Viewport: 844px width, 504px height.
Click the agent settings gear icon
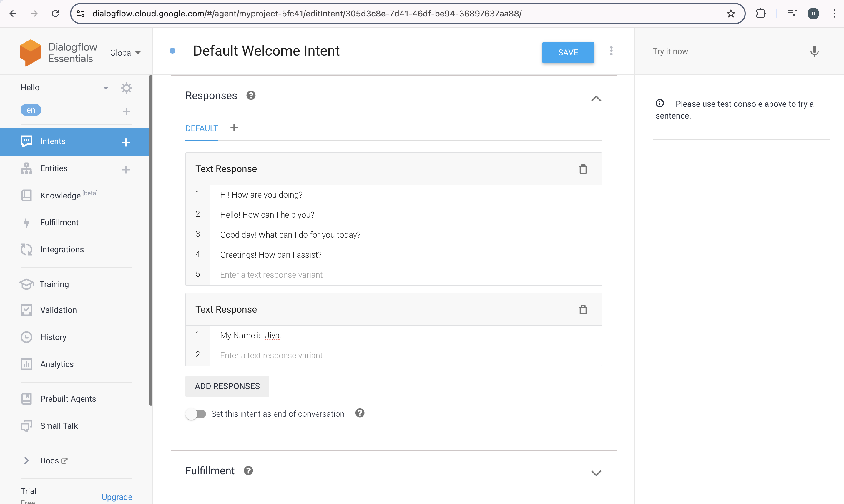[127, 88]
